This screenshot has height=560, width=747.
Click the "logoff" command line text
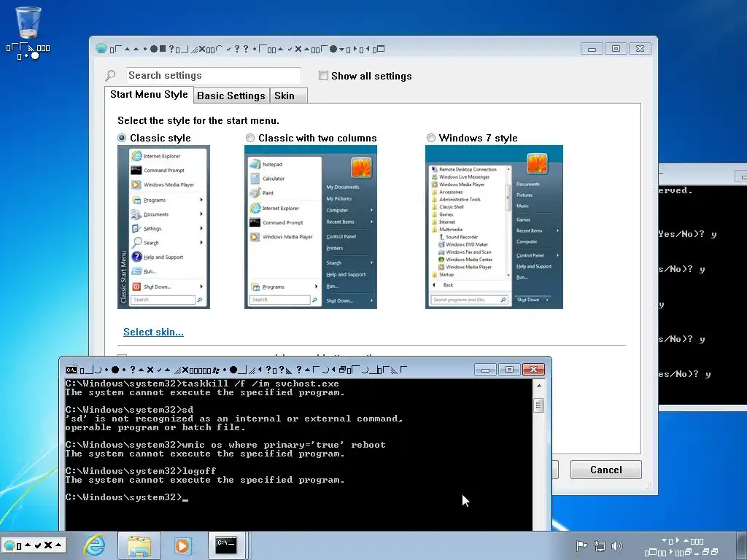(141, 470)
